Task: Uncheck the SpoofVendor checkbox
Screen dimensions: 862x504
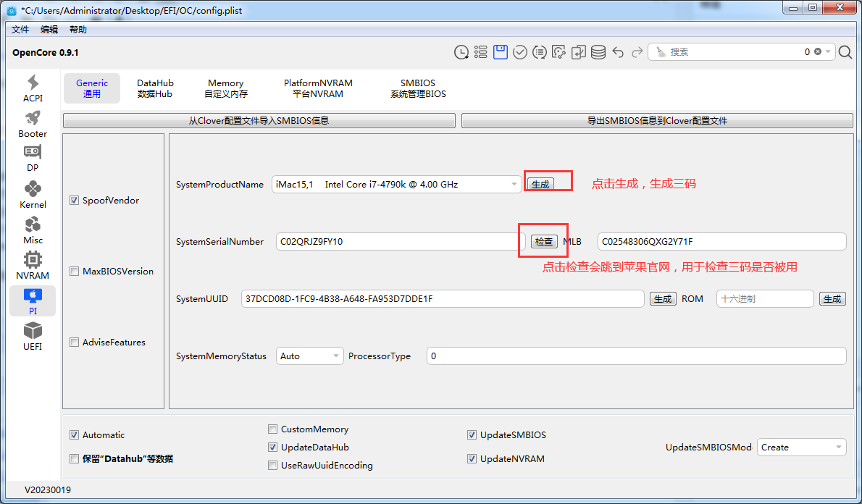Action: (x=74, y=201)
